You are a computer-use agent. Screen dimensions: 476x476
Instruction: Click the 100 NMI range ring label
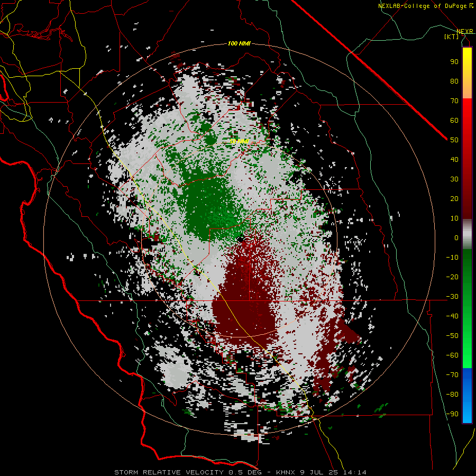(x=239, y=43)
